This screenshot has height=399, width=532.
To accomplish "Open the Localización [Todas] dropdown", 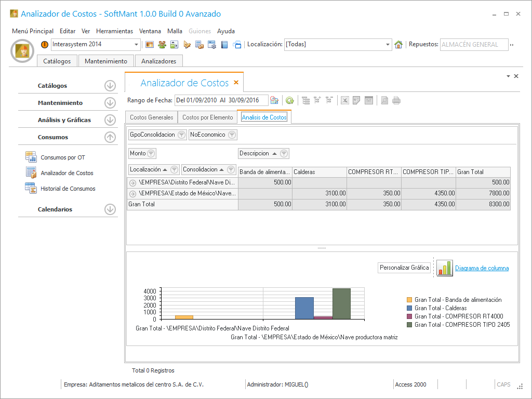I will [388, 45].
